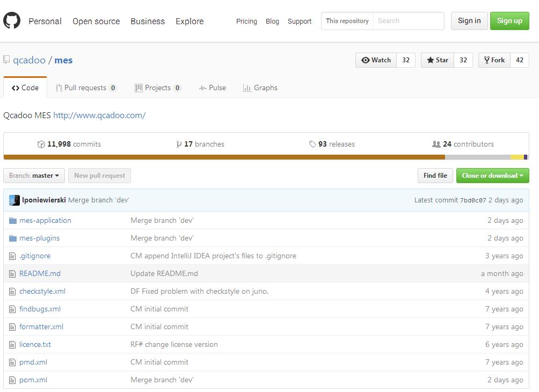Click the people icon next to 24 contributors
The image size is (539, 392).
click(436, 144)
